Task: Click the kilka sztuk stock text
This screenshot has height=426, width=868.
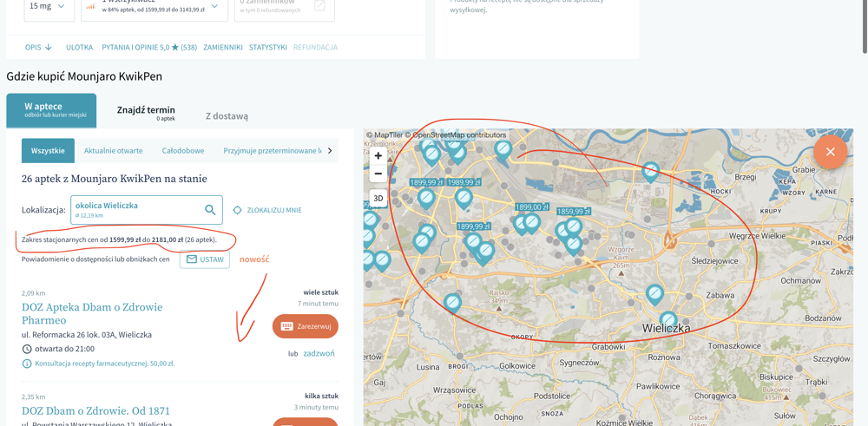Action: pos(322,397)
